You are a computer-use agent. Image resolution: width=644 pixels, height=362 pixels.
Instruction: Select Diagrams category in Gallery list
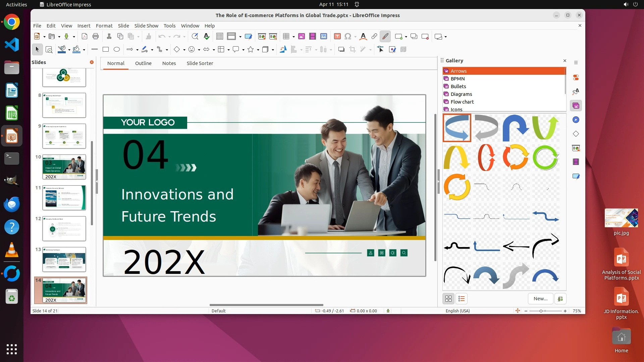click(461, 94)
